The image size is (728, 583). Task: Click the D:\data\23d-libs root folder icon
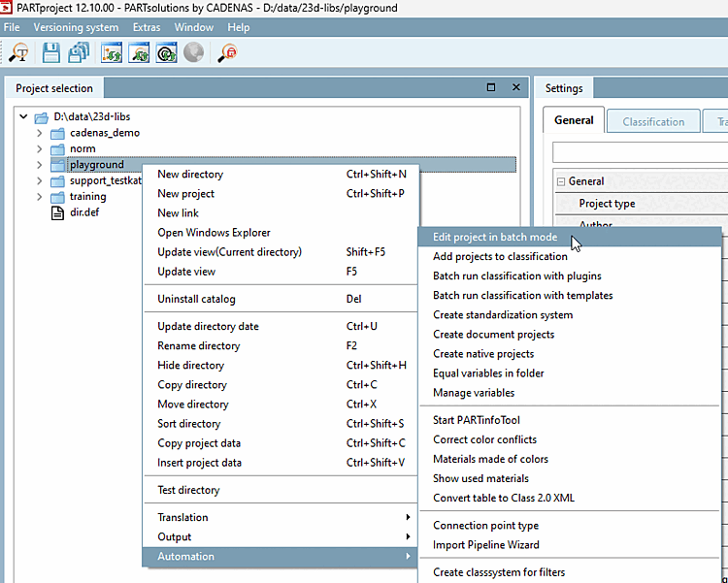click(42, 117)
